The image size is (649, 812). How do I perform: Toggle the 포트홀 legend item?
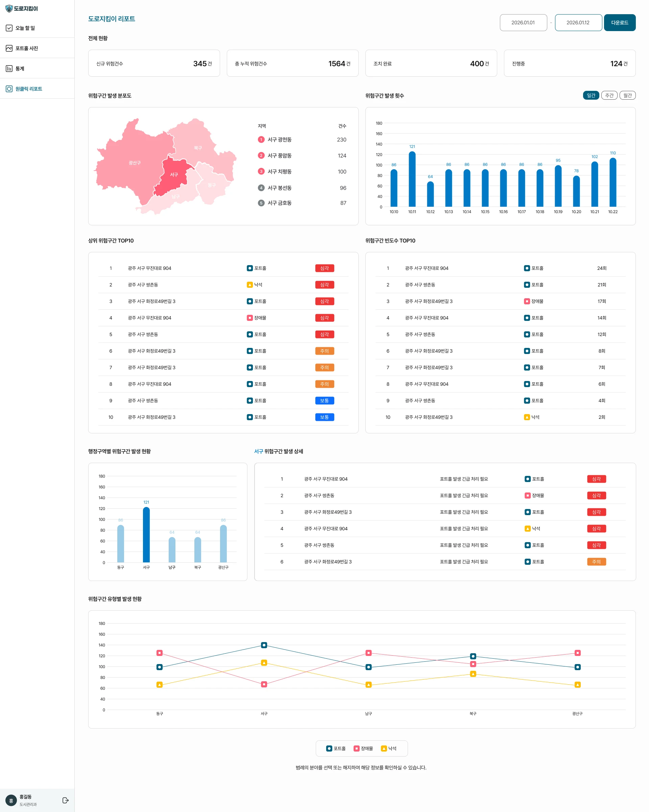336,748
